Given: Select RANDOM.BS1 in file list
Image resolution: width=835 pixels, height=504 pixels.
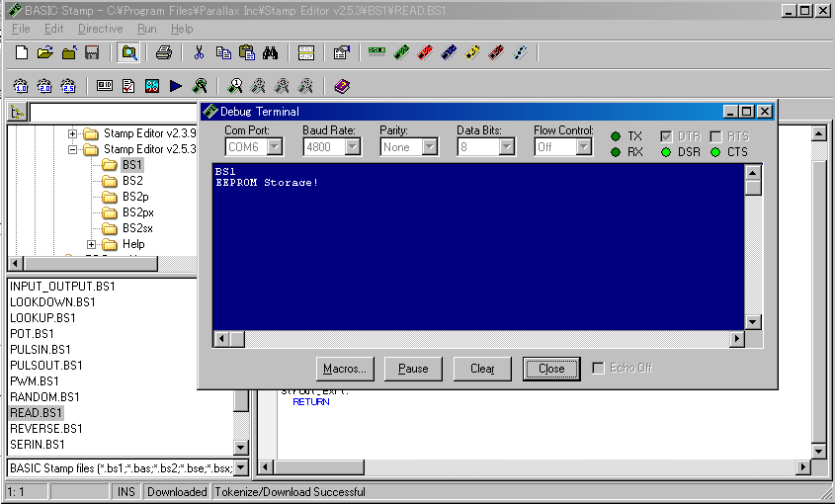Looking at the screenshot, I should (x=44, y=397).
